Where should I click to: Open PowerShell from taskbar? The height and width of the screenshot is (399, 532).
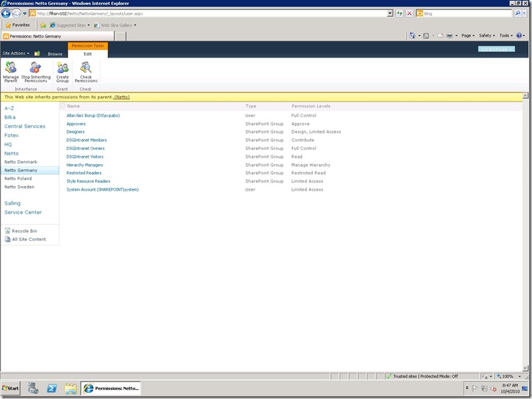pos(52,388)
